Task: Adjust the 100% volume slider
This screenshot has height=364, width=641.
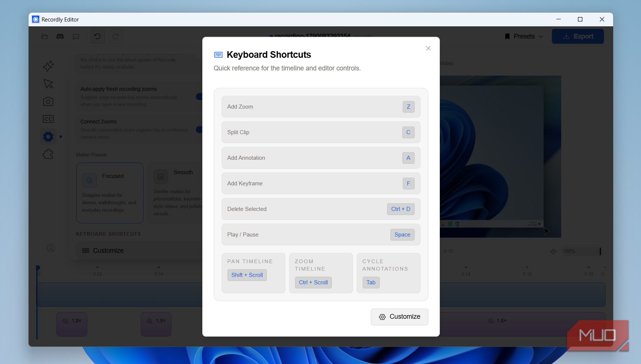Action: [581, 251]
